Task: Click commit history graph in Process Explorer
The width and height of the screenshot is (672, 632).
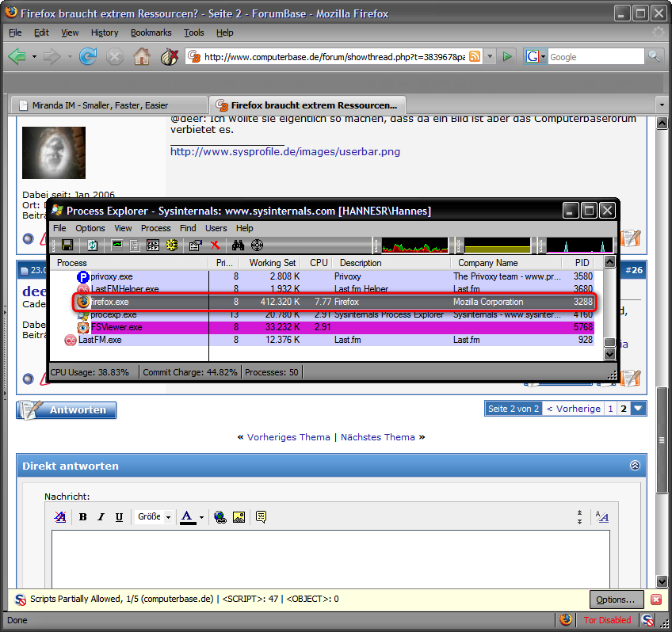Action: coord(498,246)
